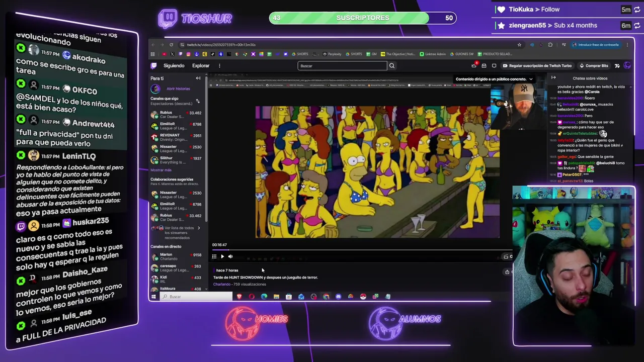The image size is (644, 362).
Task: Open Marlon channel under Canales en directo
Action: pyautogui.click(x=176, y=256)
